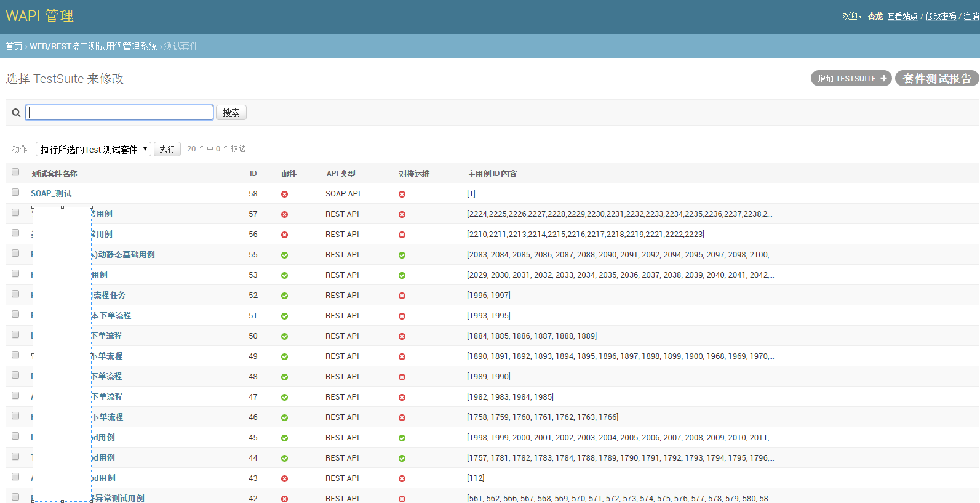Click the red 对接运维 icon in row ID 57
The width and height of the screenshot is (980, 503).
402,214
